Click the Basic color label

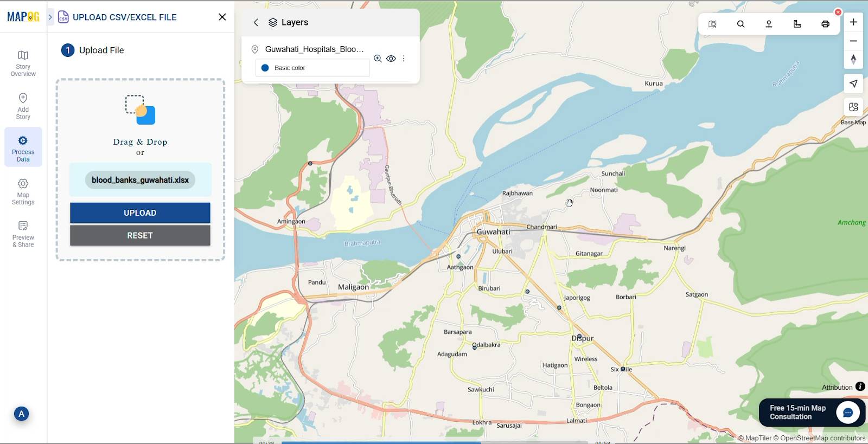pos(290,68)
